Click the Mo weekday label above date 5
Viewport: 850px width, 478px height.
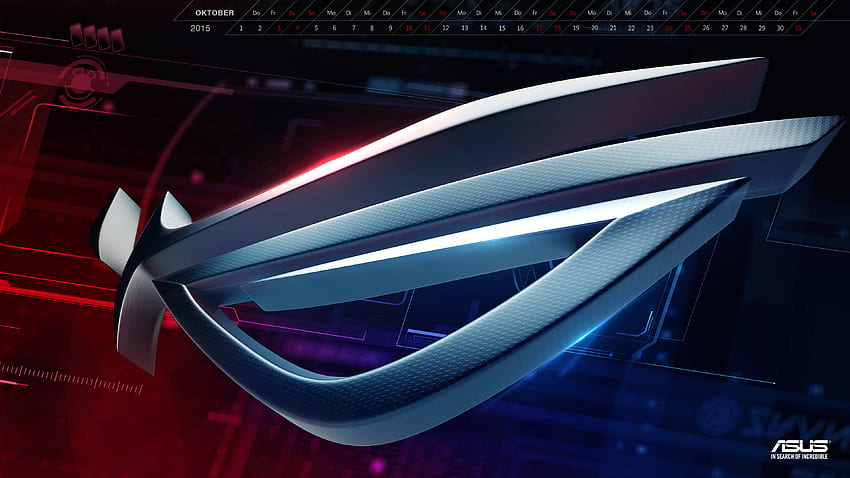[x=331, y=12]
